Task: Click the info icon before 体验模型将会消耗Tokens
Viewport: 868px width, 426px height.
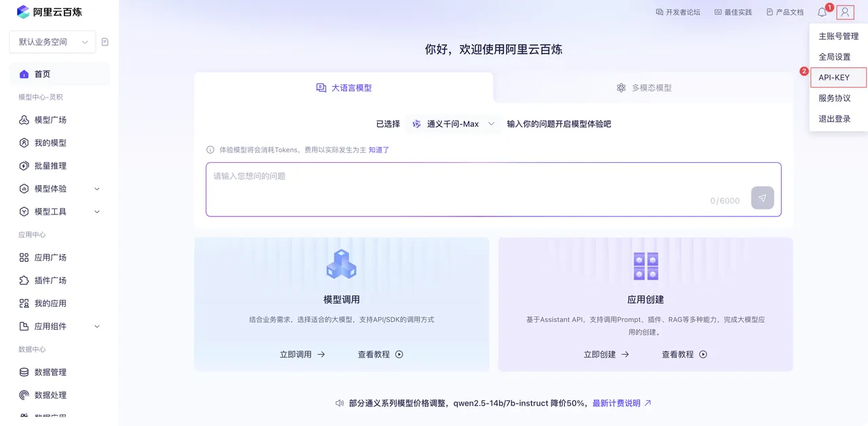Action: 210,150
